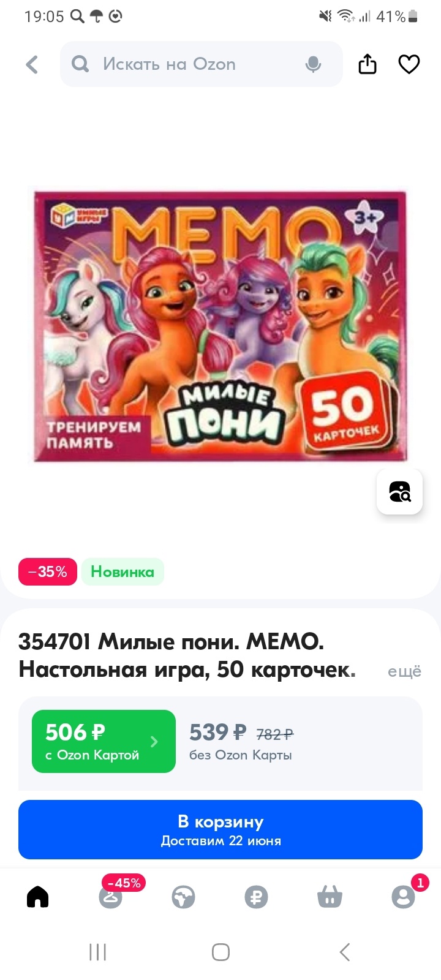Image resolution: width=441 pixels, height=980 pixels.
Task: Open the home tab in bottom bar
Action: tap(37, 897)
